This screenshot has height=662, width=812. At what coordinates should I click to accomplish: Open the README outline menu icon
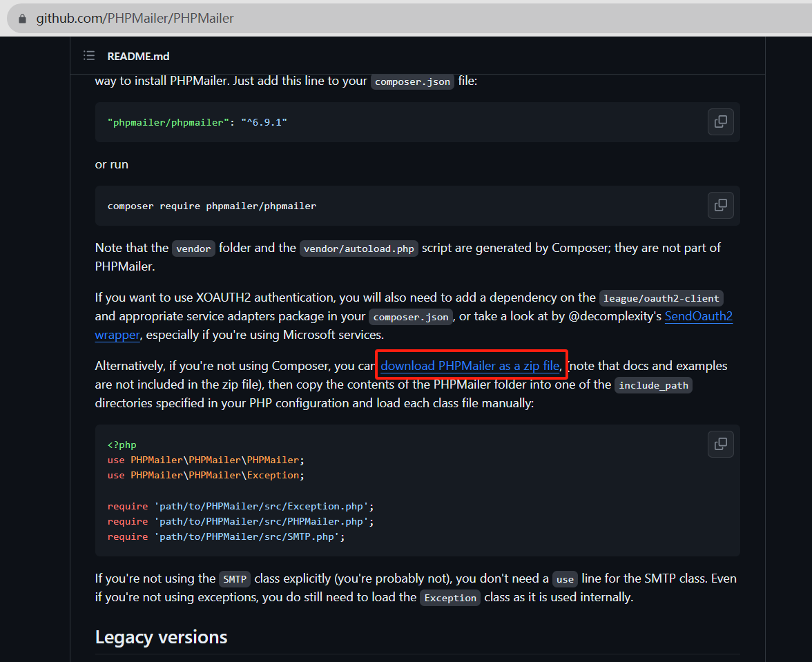[89, 56]
